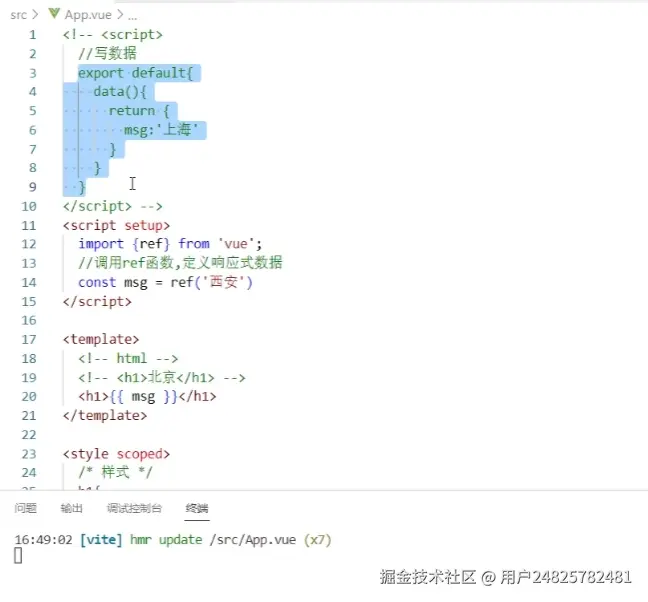Click the opening <template> tag line
648x602 pixels.
[101, 340]
